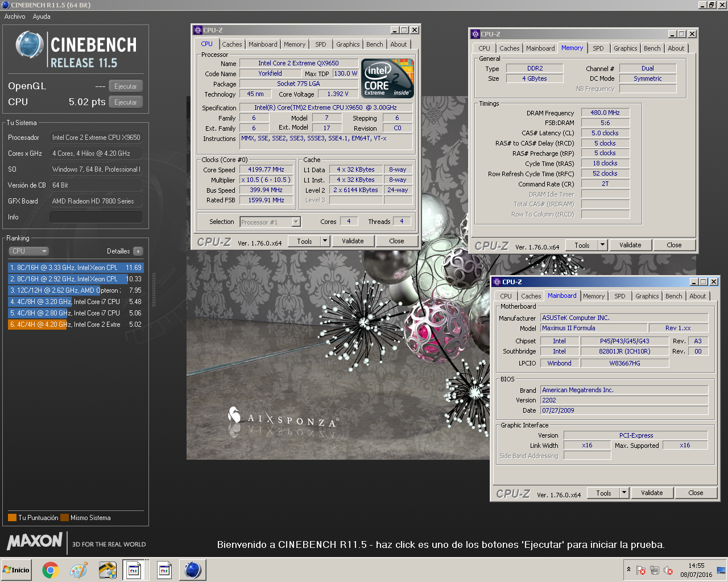Select ranking row 12C/12H AMD Opteron
The width and height of the screenshot is (728, 582).
coord(76,290)
